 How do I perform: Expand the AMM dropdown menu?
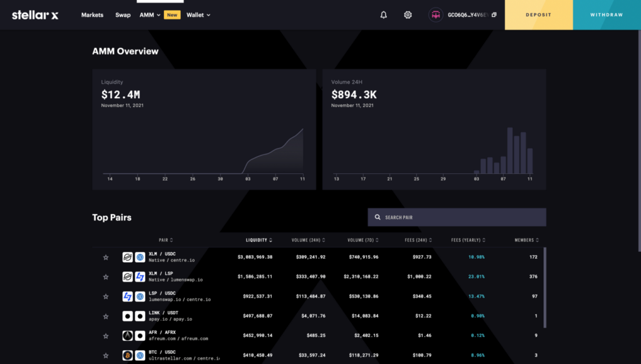150,15
